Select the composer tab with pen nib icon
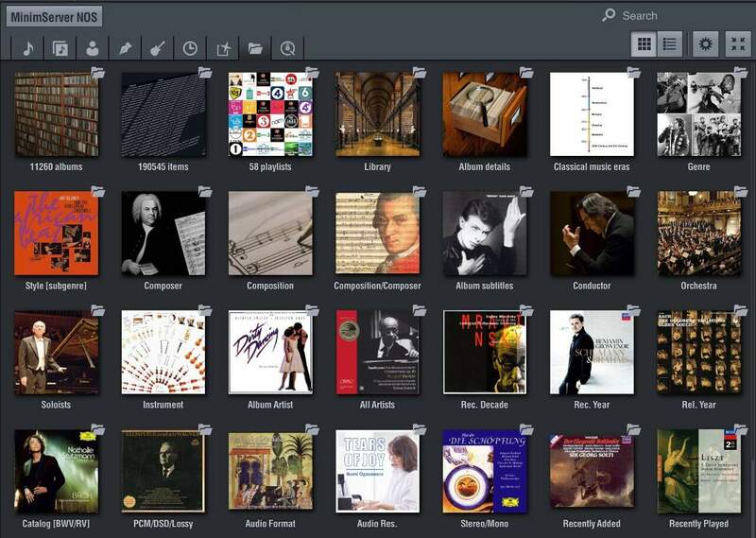 pyautogui.click(x=125, y=47)
